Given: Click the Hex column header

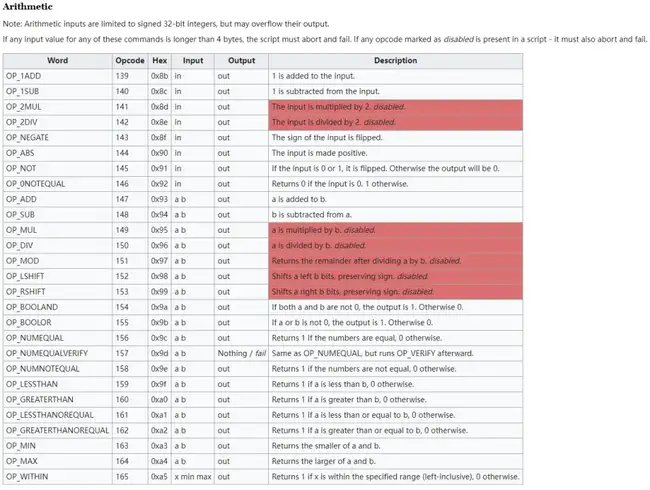Looking at the screenshot, I should tap(160, 61).
